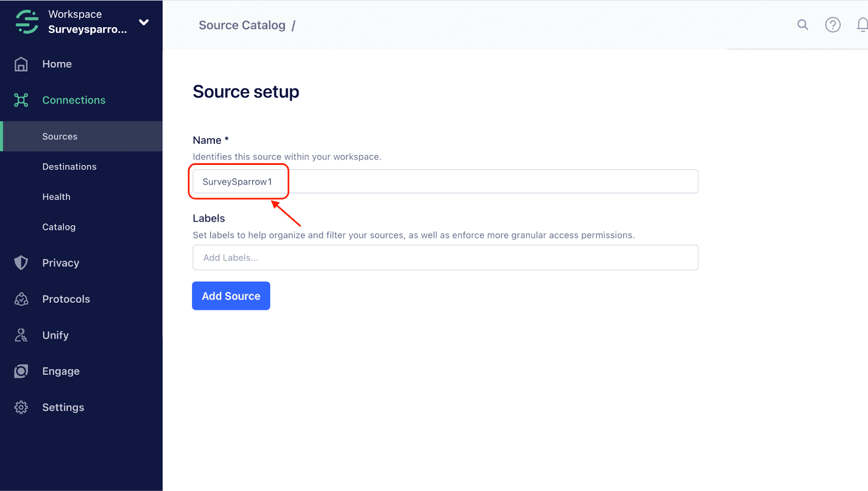Focus the Name field containing SurveySparrow1
The width and height of the screenshot is (868, 491).
tap(445, 182)
